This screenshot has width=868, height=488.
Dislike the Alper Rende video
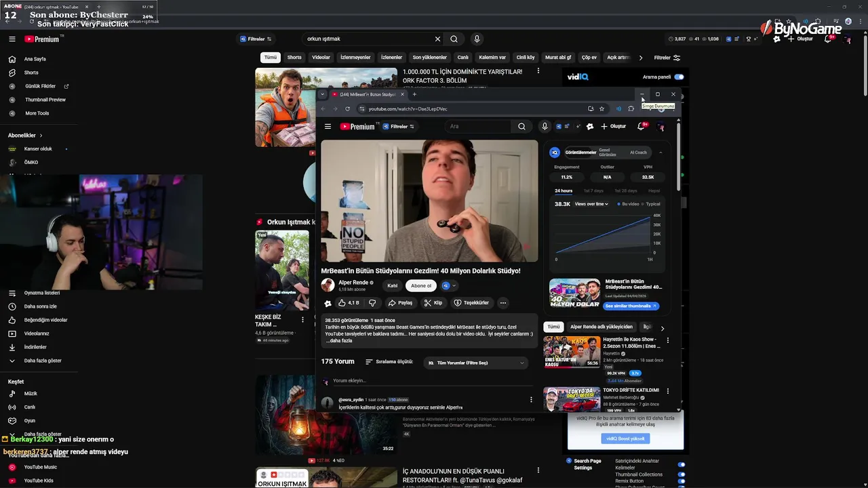click(372, 303)
